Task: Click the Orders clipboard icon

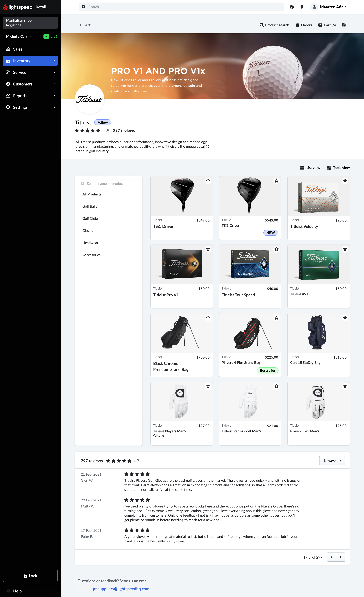Action: click(x=297, y=25)
